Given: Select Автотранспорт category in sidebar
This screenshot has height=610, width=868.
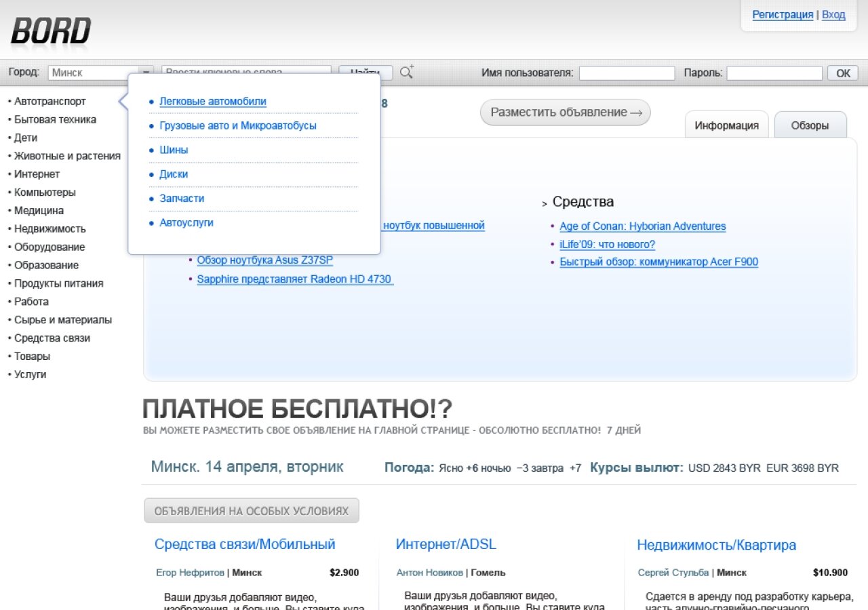Looking at the screenshot, I should 50,102.
